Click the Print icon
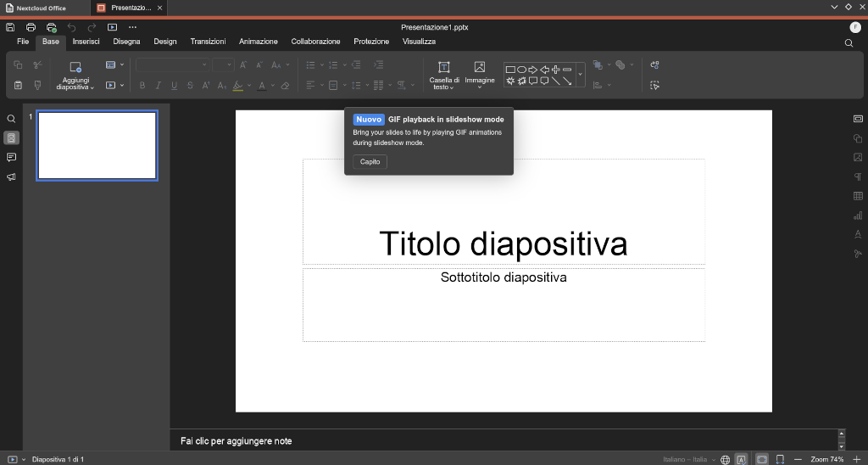This screenshot has width=868, height=465. pyautogui.click(x=31, y=27)
